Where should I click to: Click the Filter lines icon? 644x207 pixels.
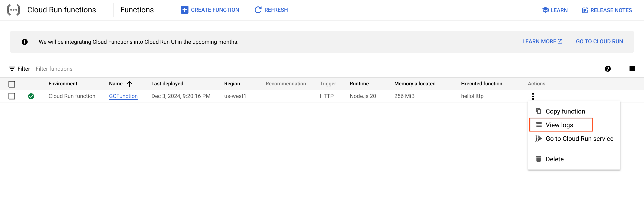coord(12,69)
